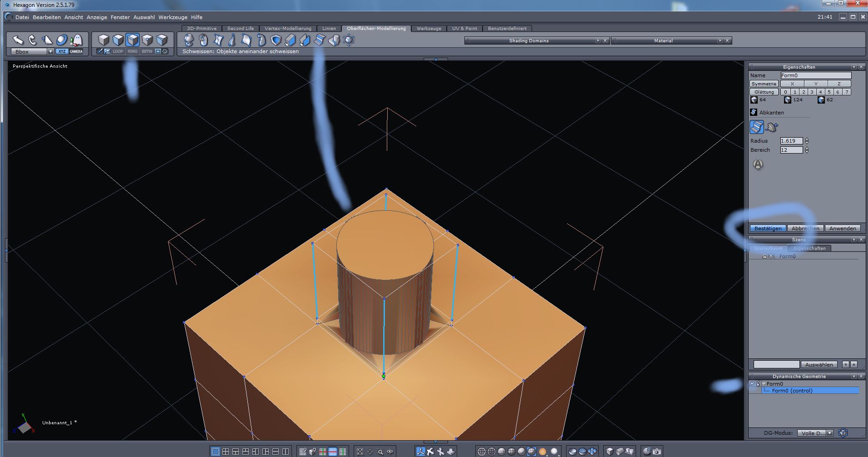Open the Werkzeuge menu
Viewport: 868px width, 457px height.
coord(173,17)
